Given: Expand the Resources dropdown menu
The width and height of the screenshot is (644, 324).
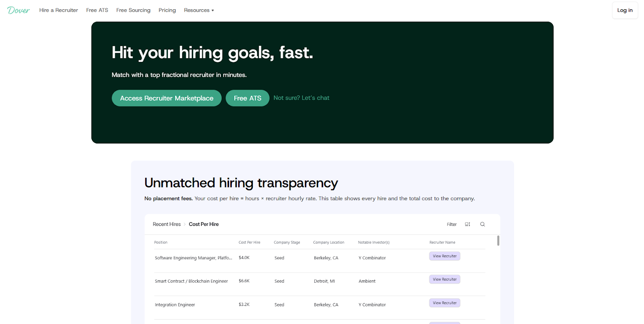Looking at the screenshot, I should pos(199,10).
